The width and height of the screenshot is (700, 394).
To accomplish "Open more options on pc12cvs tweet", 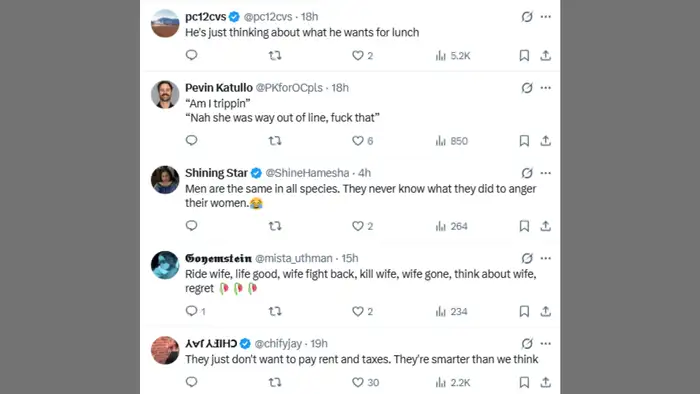I will coord(546,17).
